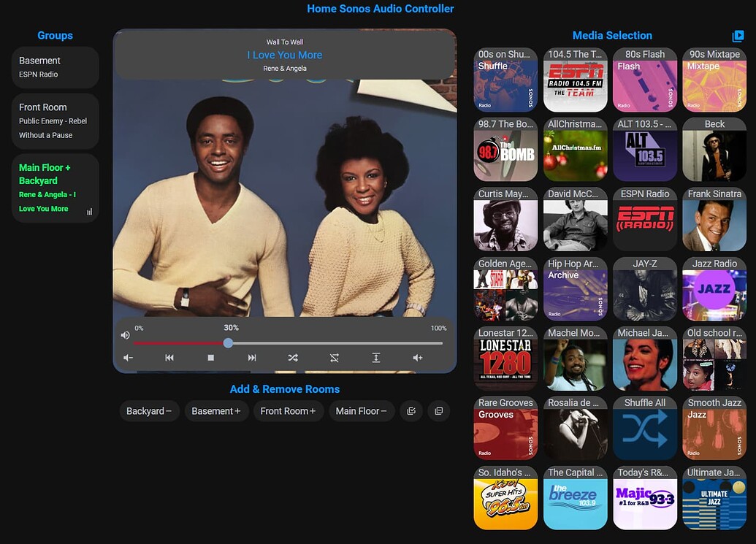756x544 pixels.
Task: Toggle the crossfade control icon
Action: point(375,358)
